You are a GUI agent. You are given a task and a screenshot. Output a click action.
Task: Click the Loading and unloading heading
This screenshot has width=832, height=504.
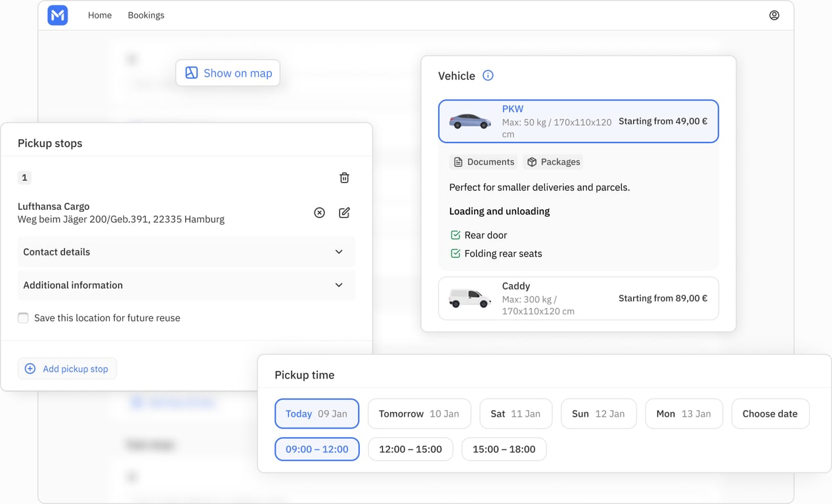pyautogui.click(x=500, y=211)
